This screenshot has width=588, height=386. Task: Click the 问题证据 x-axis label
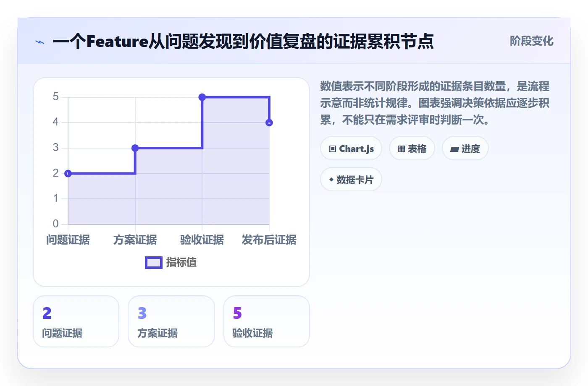click(68, 240)
